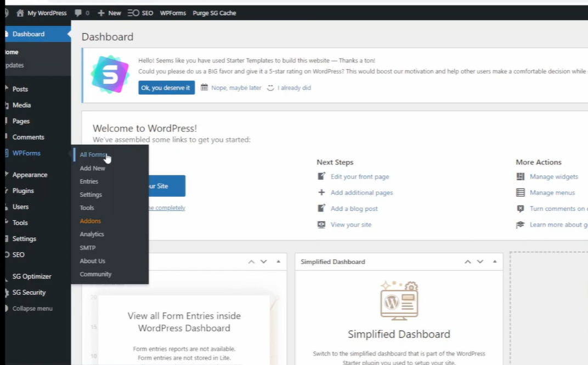Move Simplified Dashboard widget up
The height and width of the screenshot is (365, 588).
(x=468, y=261)
